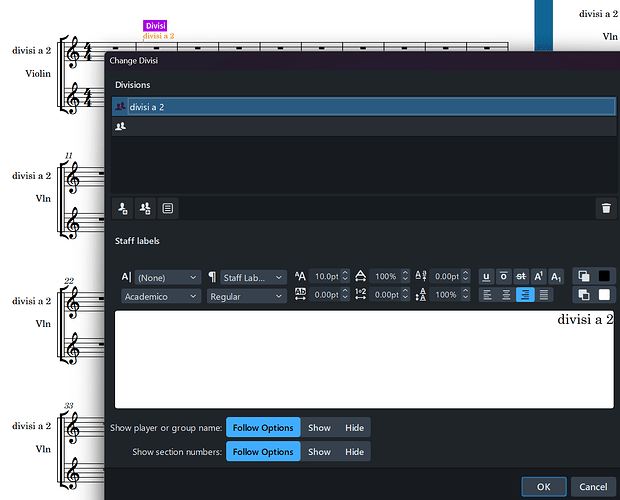The image size is (620, 500).
Task: Click the add solo division icon
Action: tap(123, 208)
